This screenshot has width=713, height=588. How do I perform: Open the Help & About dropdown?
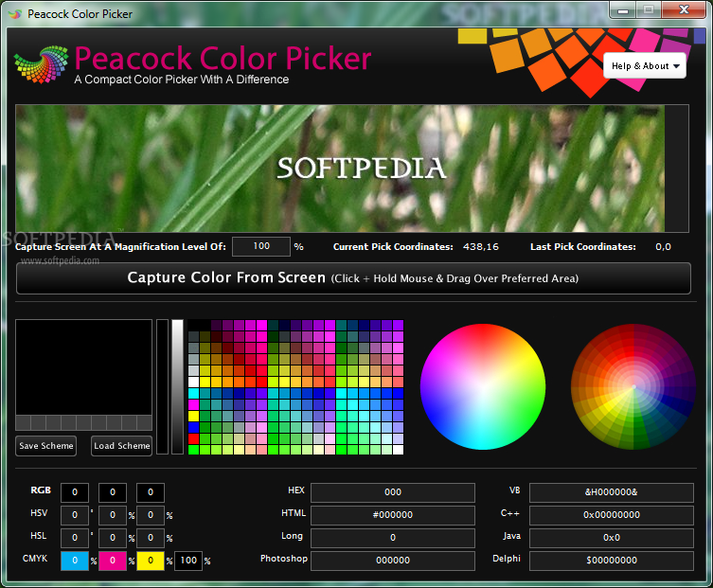644,66
